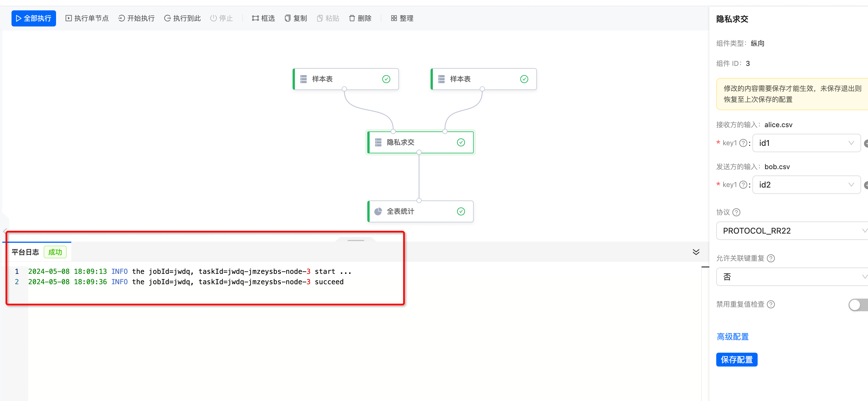
Task: Click the log panel vertical scrollbar
Action: click(705, 334)
